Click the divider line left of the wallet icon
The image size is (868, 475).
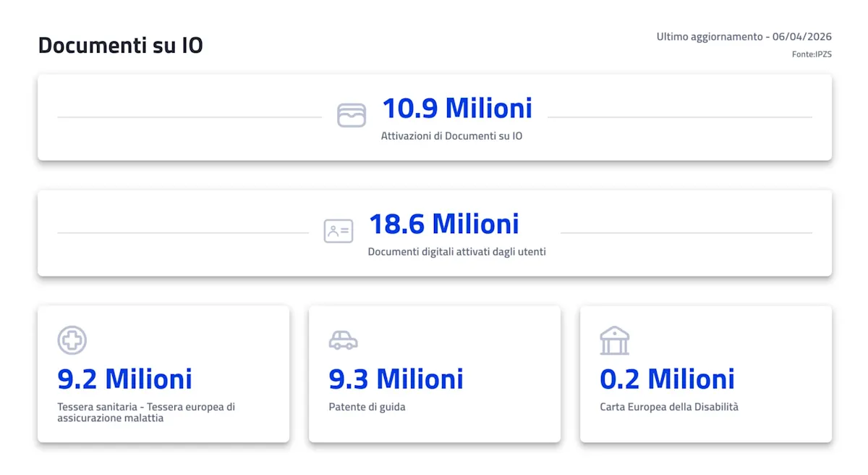(x=190, y=117)
